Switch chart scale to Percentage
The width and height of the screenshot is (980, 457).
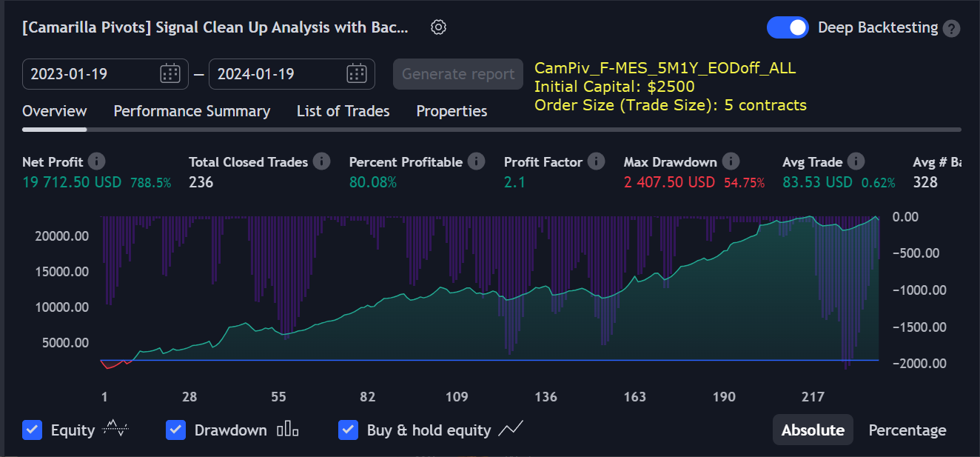(907, 430)
